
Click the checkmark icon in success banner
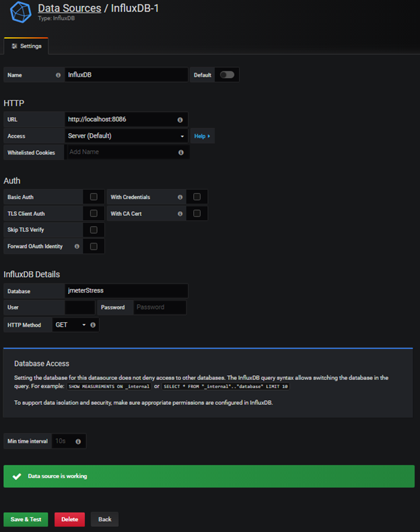tap(17, 476)
